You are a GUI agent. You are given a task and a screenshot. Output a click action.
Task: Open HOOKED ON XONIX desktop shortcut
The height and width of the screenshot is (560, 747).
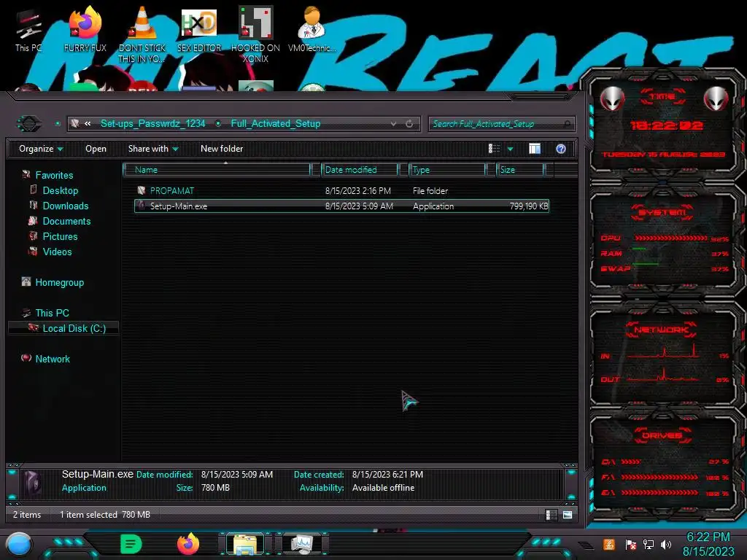pos(255,34)
